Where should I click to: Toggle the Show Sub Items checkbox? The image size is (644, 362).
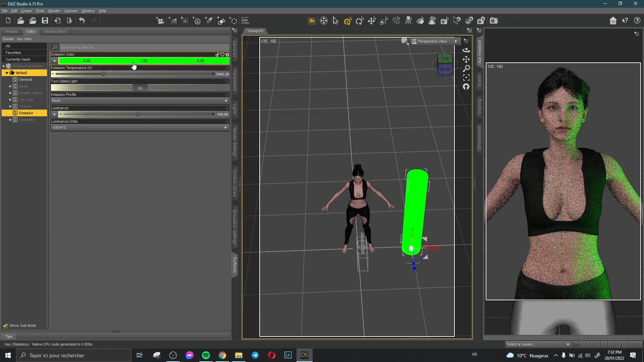click(x=5, y=325)
